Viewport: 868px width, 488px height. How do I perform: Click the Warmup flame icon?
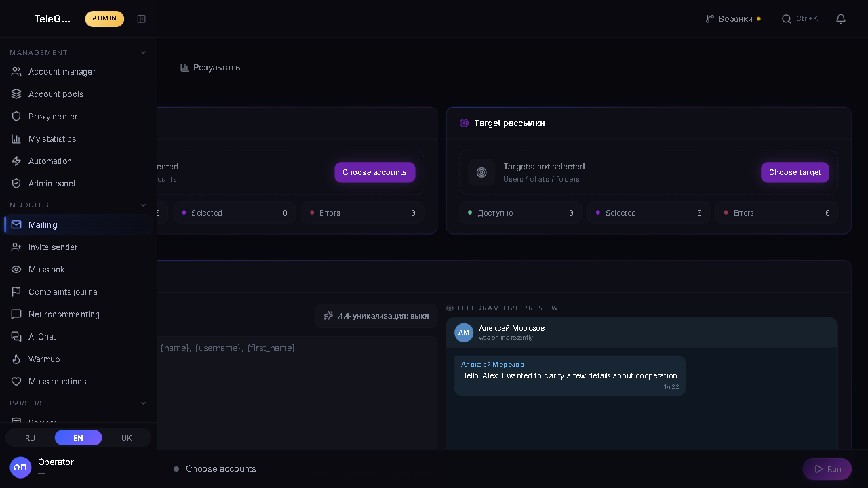point(17,359)
